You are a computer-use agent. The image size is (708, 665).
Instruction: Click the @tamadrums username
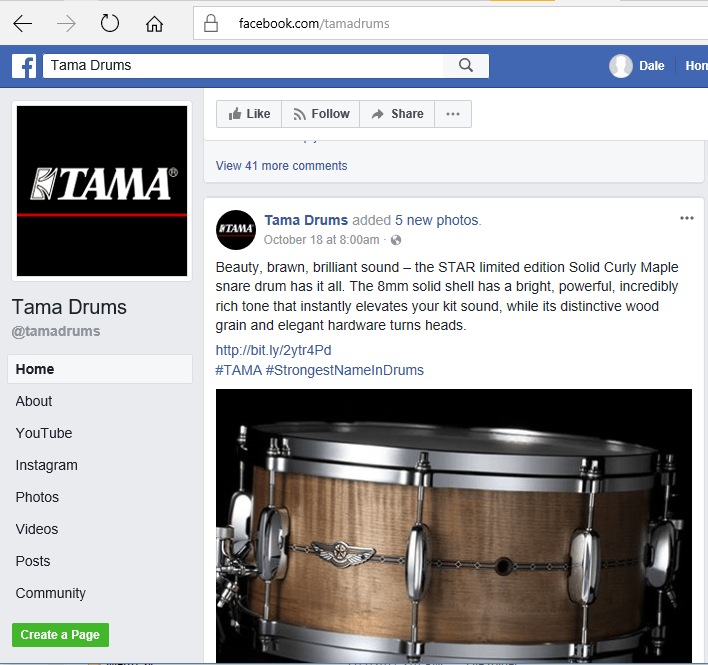tap(56, 331)
